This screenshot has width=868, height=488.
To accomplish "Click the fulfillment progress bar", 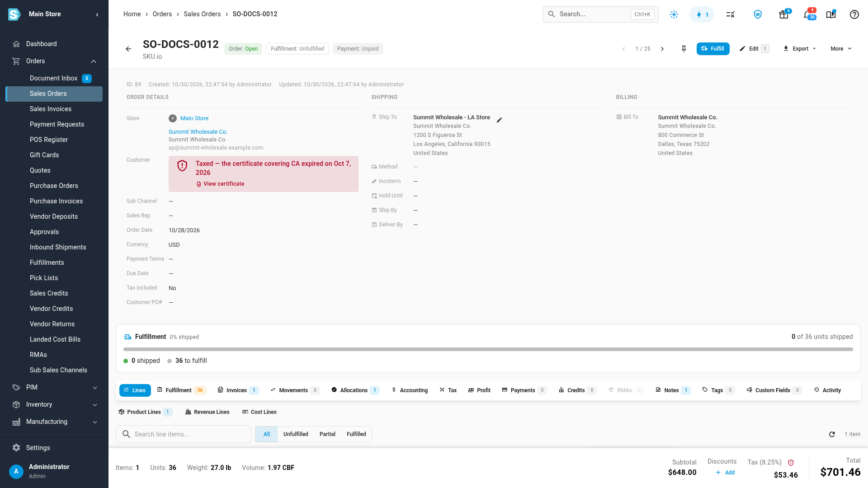I will coord(488,349).
